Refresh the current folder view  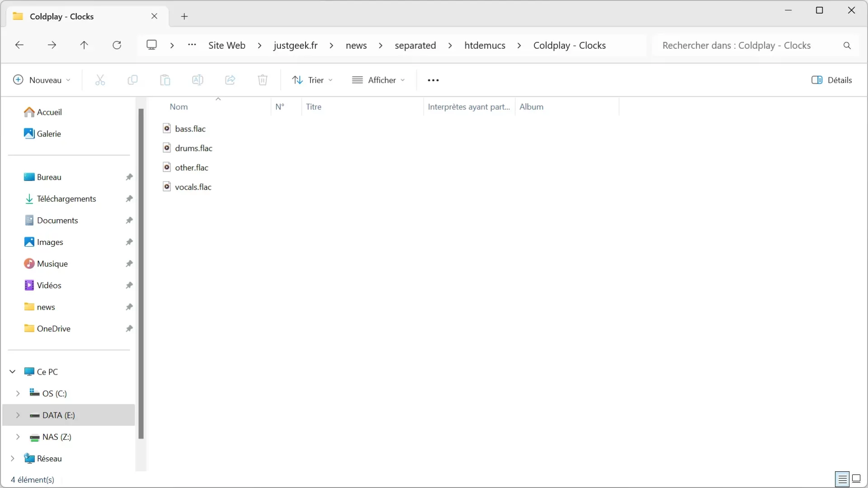[117, 45]
